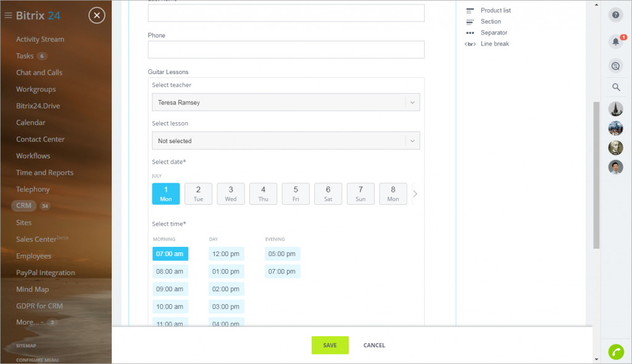Choose the 07:00 pm time slot
The width and height of the screenshot is (632, 364).
[282, 271]
